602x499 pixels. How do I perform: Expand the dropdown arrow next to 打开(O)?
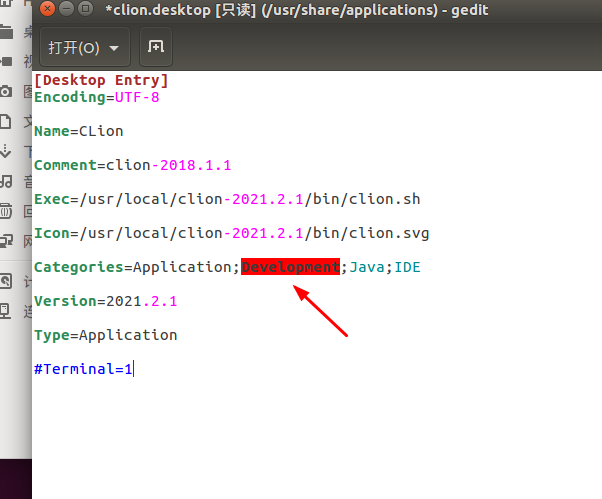(114, 48)
